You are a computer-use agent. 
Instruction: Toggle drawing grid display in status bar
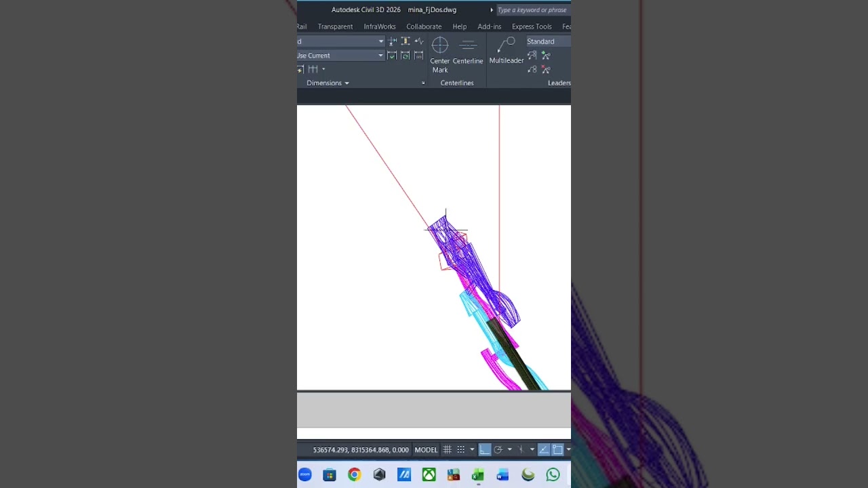[x=447, y=449]
